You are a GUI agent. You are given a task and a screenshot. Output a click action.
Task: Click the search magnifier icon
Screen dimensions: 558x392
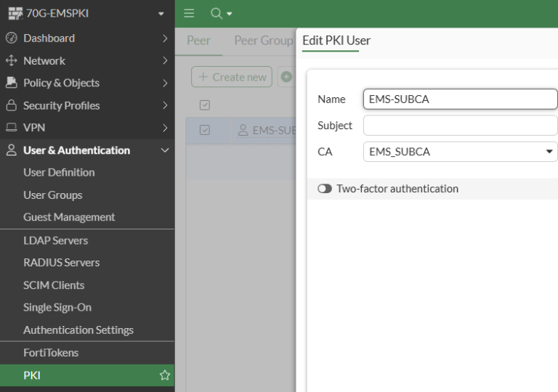pos(216,14)
